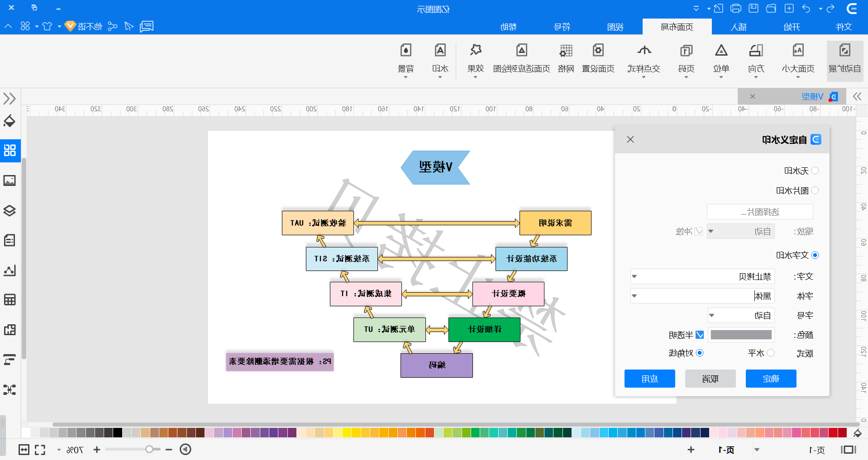Click the fit-to-width icon in status bar

(x=24, y=450)
